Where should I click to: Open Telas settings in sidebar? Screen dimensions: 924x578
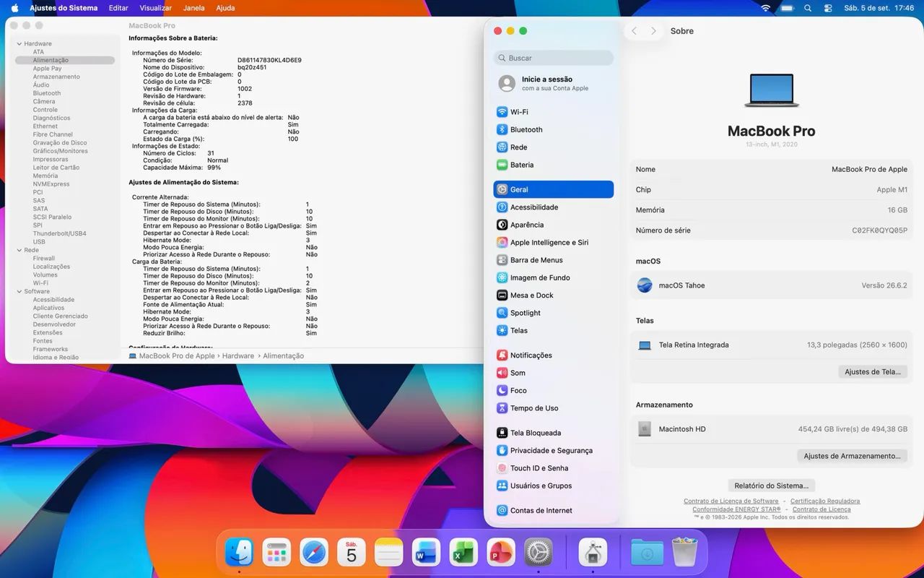554,331
